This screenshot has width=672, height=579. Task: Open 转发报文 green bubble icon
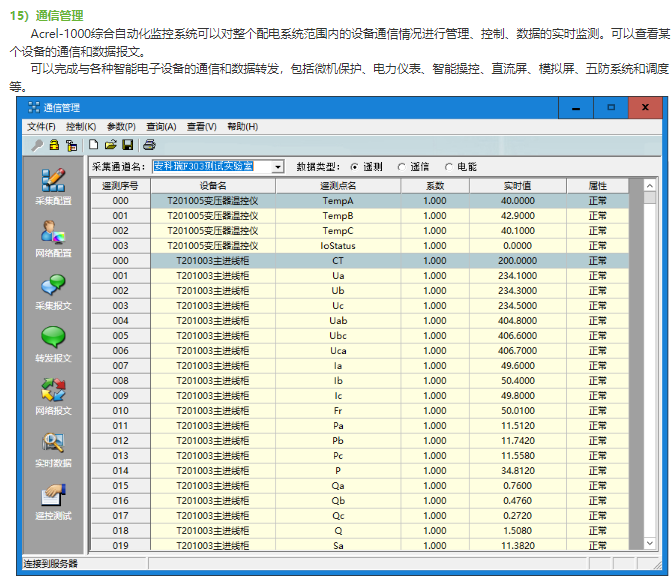[x=53, y=343]
